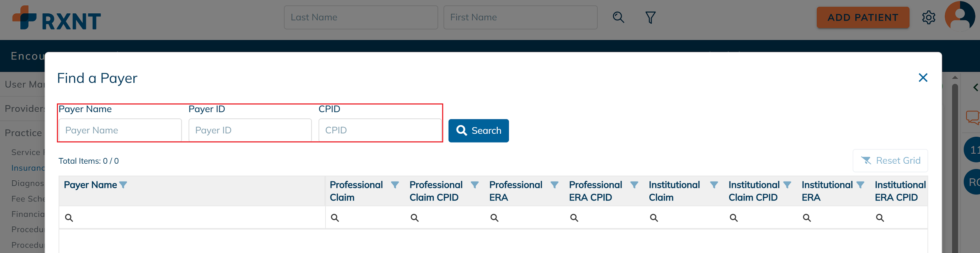Open Professional ERA CPID filter dropdown
Screen dimensions: 980x253
point(634,185)
